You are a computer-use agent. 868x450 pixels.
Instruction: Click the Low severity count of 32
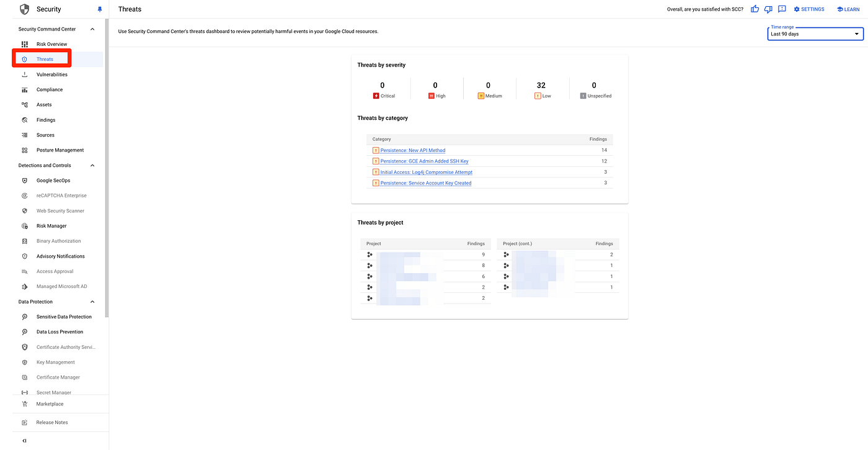pos(541,86)
